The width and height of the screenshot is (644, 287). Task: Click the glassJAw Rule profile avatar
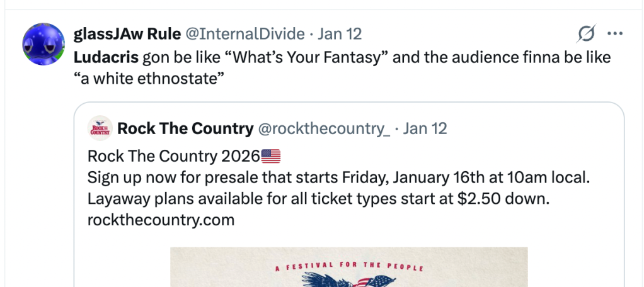point(43,44)
